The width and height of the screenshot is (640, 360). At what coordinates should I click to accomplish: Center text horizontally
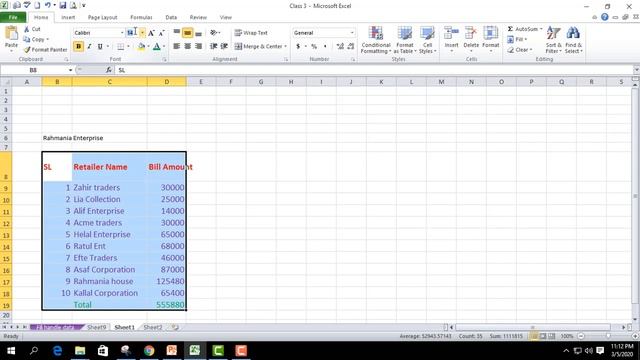(x=187, y=47)
